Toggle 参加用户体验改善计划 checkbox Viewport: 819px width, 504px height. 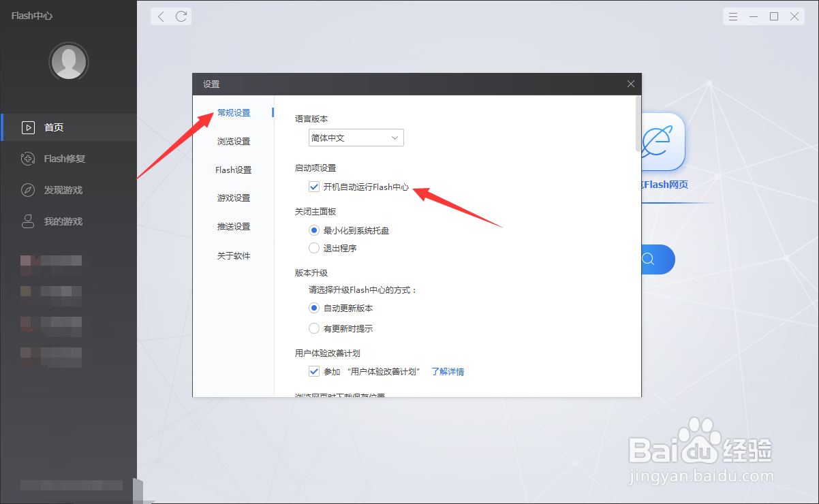[x=314, y=371]
